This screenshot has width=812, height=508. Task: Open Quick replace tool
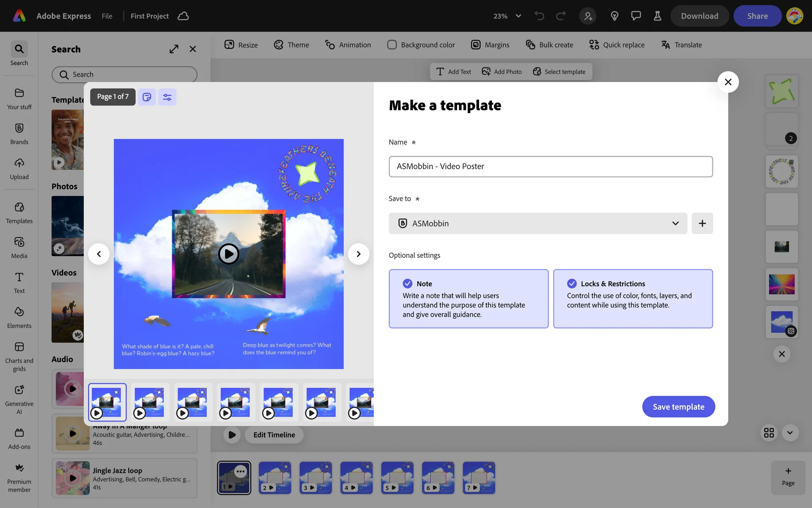(x=617, y=45)
